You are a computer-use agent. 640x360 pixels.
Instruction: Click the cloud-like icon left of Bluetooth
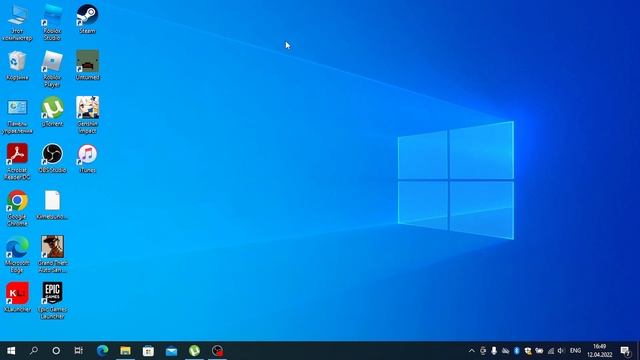pyautogui.click(x=505, y=351)
